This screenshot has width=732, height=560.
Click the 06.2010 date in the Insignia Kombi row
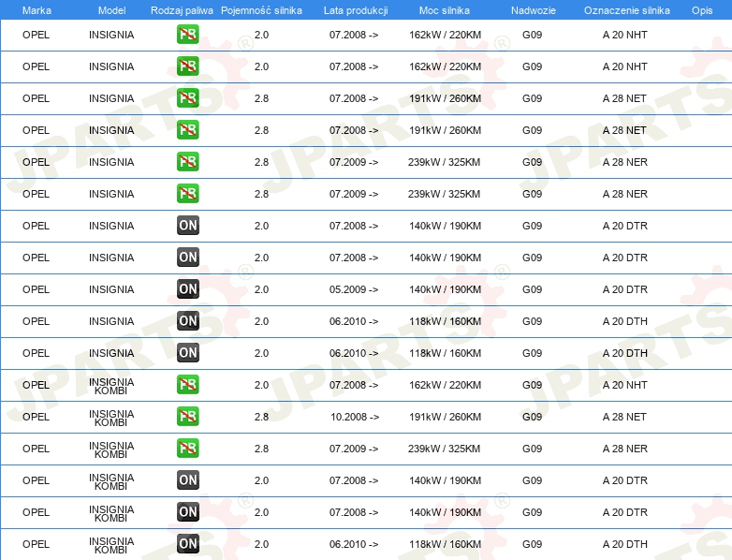tap(354, 544)
